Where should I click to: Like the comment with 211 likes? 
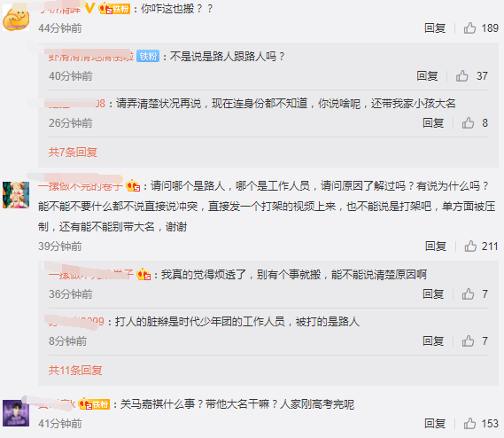(470, 246)
